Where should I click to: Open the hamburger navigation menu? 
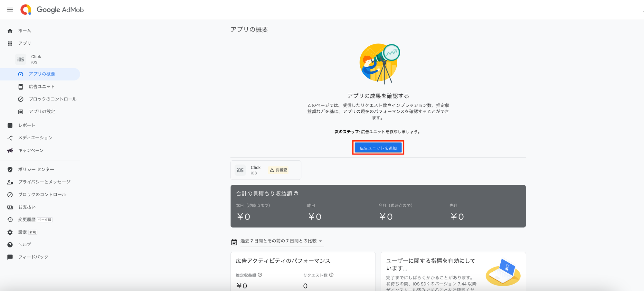click(x=10, y=10)
